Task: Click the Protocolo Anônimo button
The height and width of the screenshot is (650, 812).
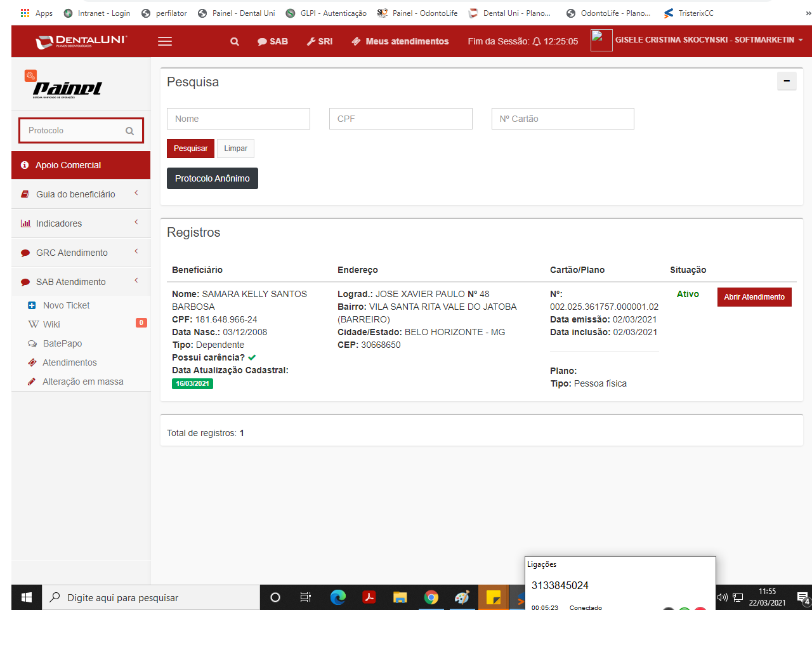Action: [x=213, y=178]
